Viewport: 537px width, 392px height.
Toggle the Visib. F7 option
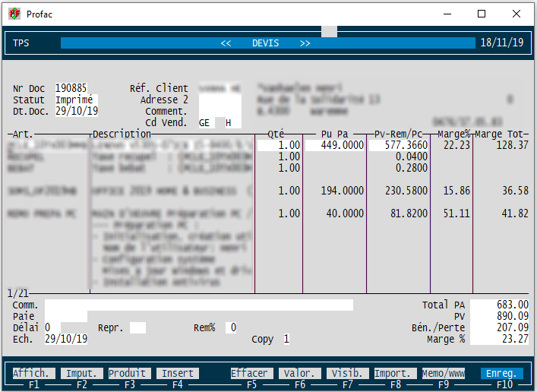(x=347, y=373)
